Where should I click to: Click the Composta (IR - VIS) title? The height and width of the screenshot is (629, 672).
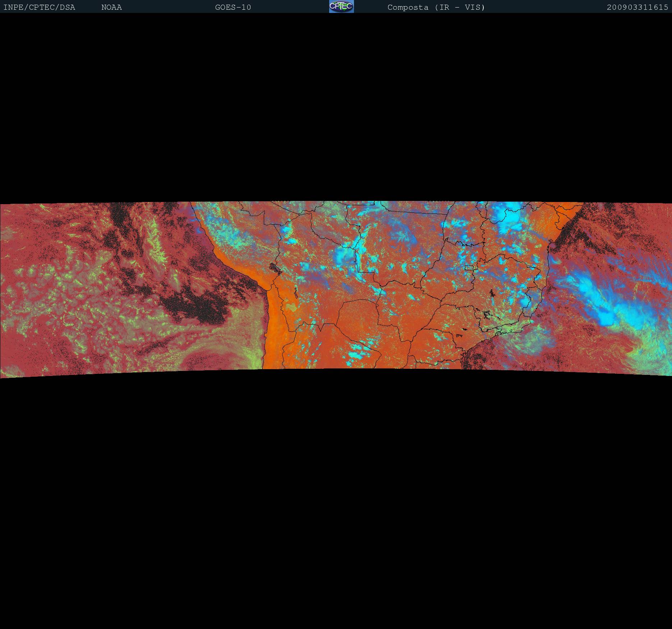(436, 7)
